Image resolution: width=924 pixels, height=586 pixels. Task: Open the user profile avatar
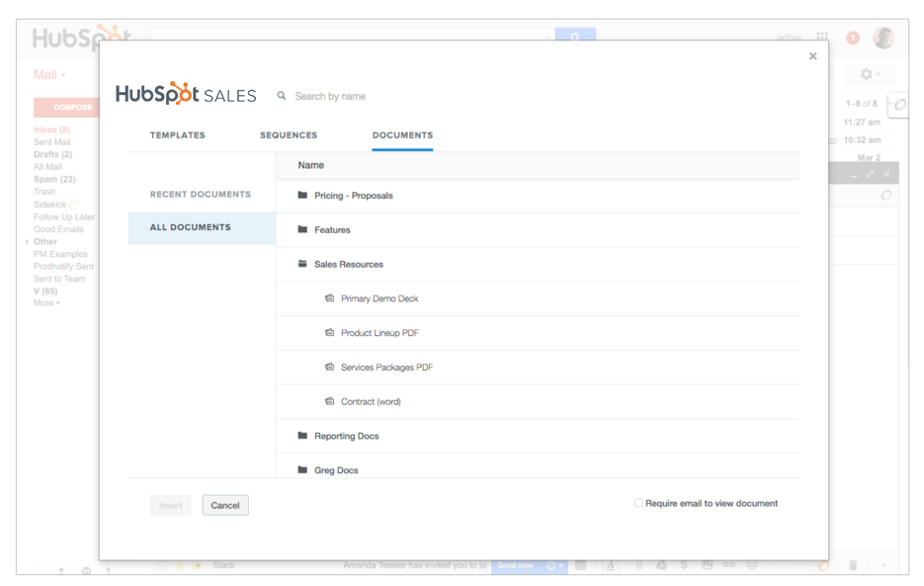tap(883, 38)
